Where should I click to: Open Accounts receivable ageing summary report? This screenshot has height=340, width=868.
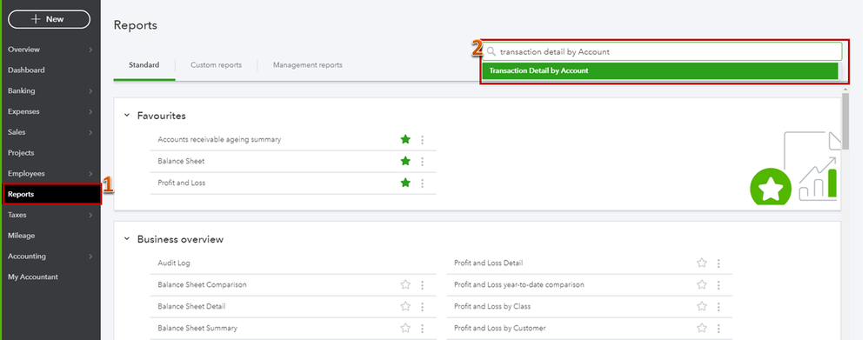coord(219,139)
